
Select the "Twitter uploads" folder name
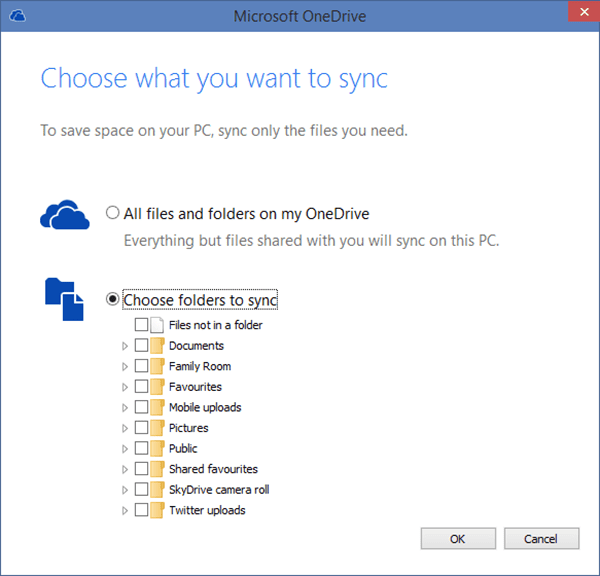[x=207, y=511]
